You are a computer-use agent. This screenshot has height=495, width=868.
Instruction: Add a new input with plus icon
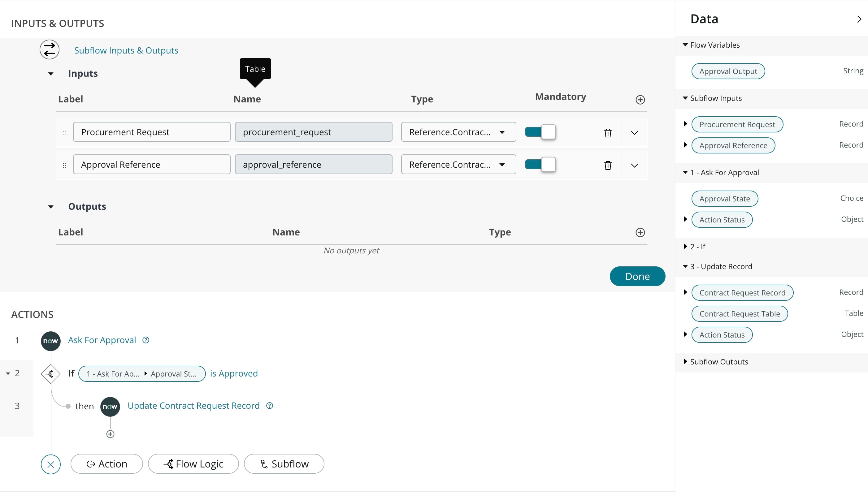[x=640, y=100]
